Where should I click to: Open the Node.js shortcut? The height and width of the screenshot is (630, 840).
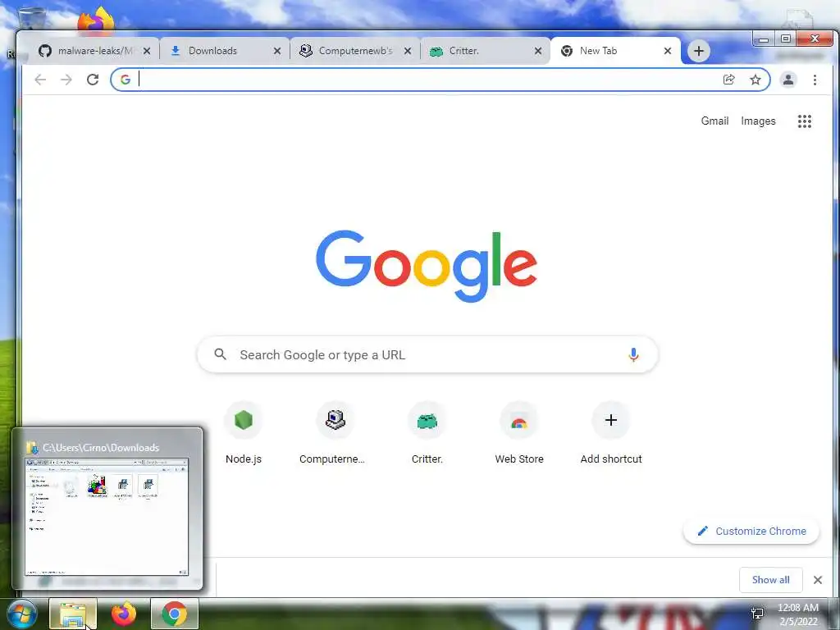point(243,433)
